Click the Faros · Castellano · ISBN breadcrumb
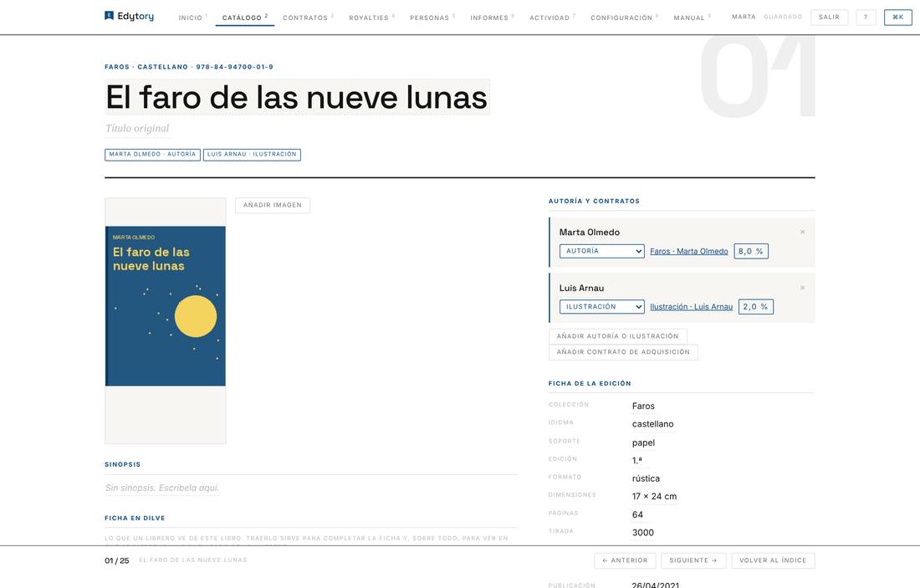The width and height of the screenshot is (920, 588). click(x=189, y=67)
